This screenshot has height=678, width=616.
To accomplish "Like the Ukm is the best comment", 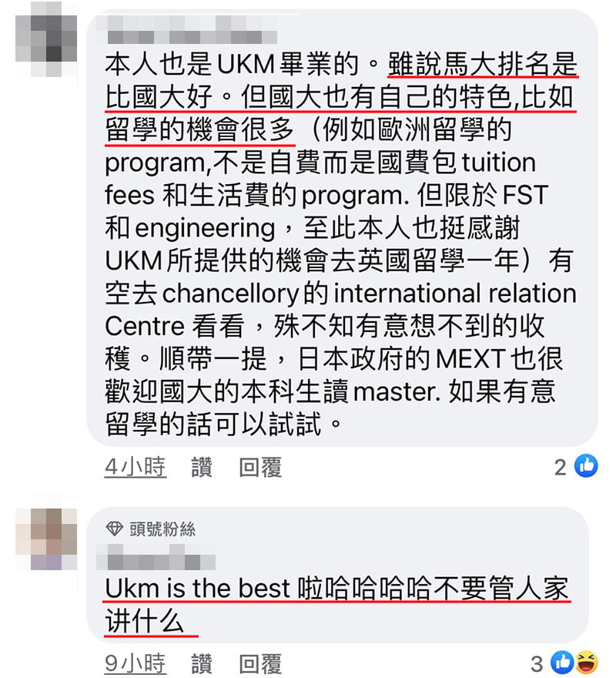I will [x=202, y=663].
